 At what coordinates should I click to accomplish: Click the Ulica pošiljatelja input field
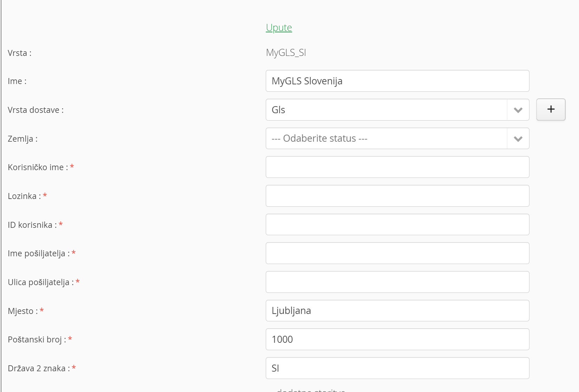coord(398,282)
